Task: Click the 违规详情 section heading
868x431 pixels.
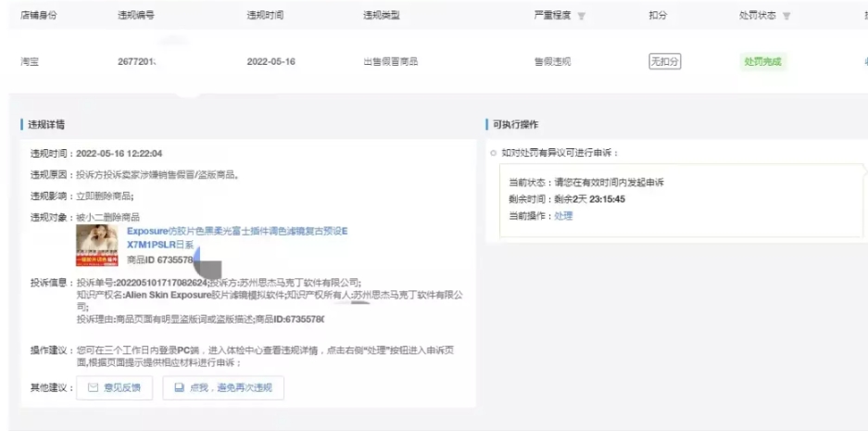Action: (46, 124)
